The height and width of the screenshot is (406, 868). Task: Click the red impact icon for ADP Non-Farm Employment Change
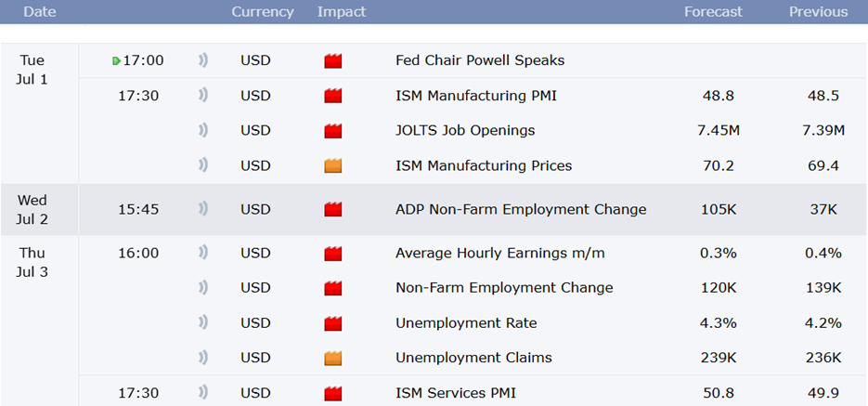click(333, 209)
